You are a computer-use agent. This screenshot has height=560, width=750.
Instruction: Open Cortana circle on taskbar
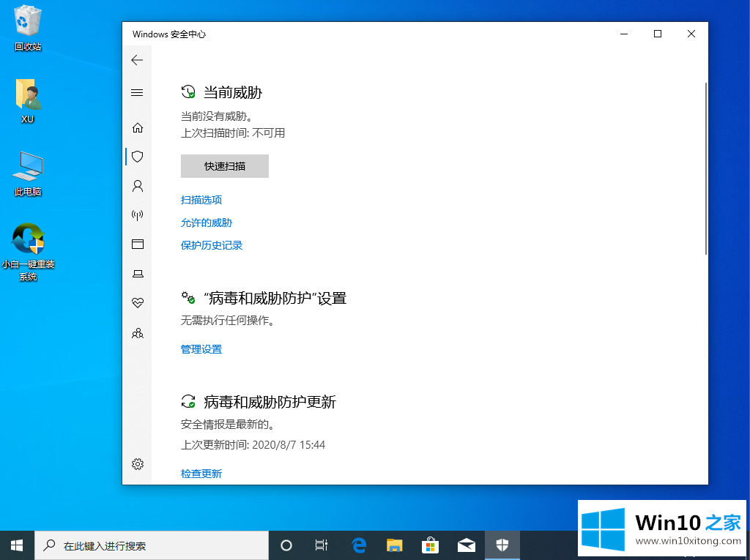pos(286,545)
